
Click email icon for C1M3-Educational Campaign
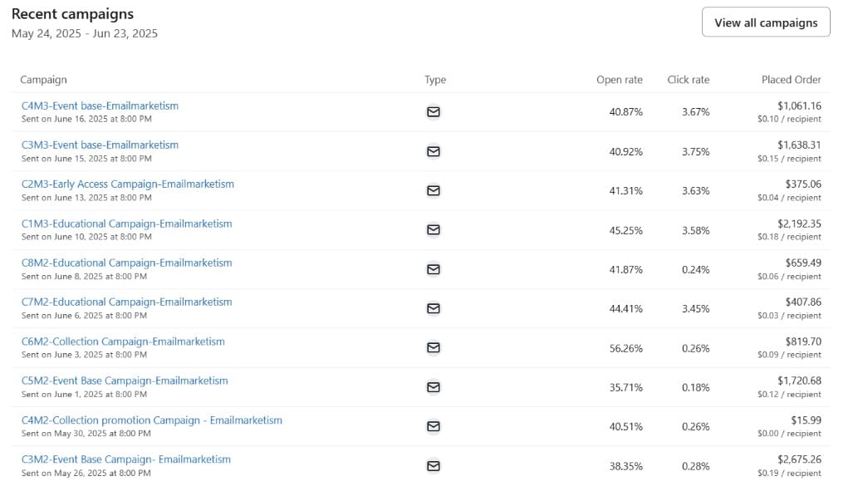tap(433, 230)
